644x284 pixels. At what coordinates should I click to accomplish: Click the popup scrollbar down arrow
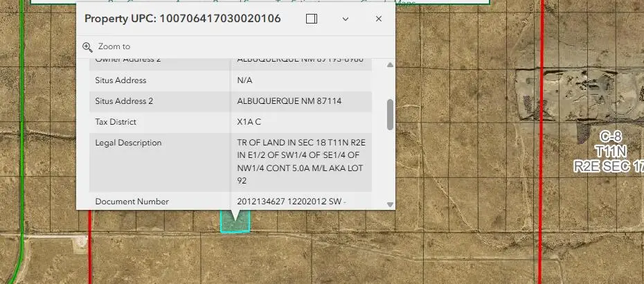pos(390,204)
